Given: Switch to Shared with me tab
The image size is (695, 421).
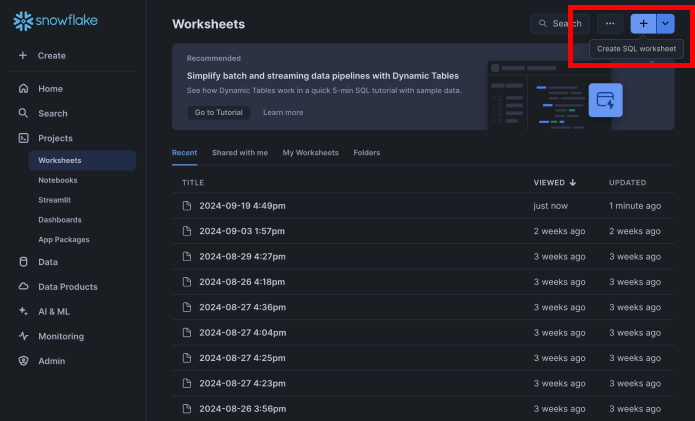Looking at the screenshot, I should pos(240,152).
